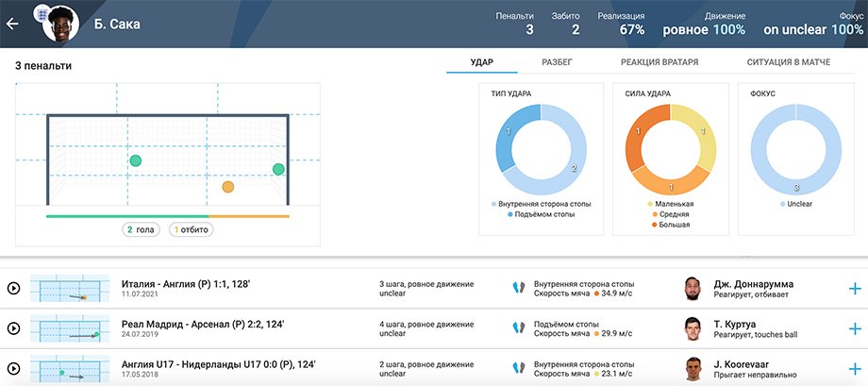Click the player name 'Б. Сака'
This screenshot has width=868, height=386.
click(x=117, y=25)
